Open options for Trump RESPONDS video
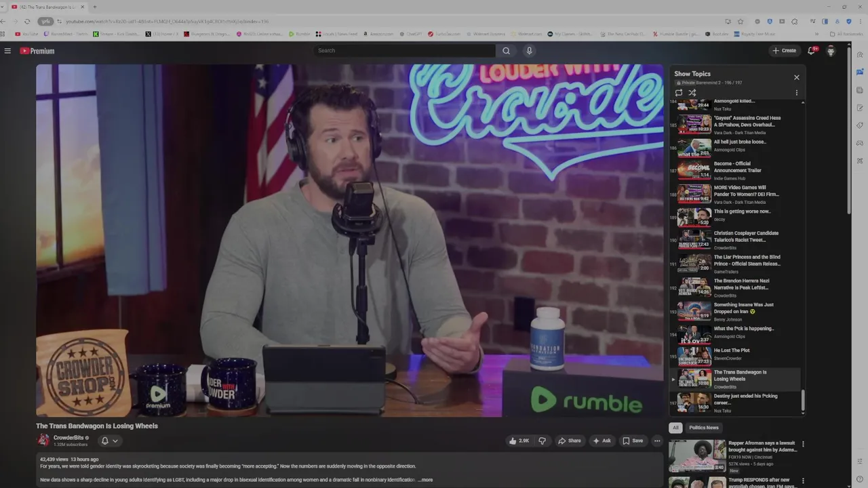 (x=803, y=481)
